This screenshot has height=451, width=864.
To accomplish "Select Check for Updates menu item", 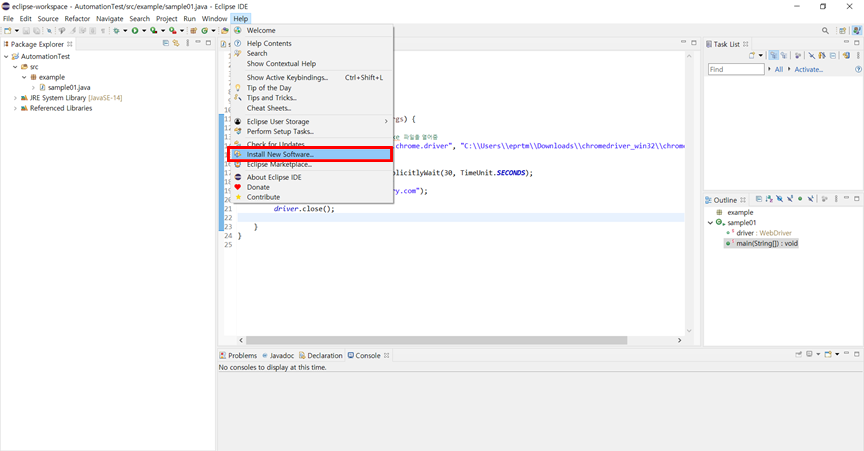I will pyautogui.click(x=311, y=144).
